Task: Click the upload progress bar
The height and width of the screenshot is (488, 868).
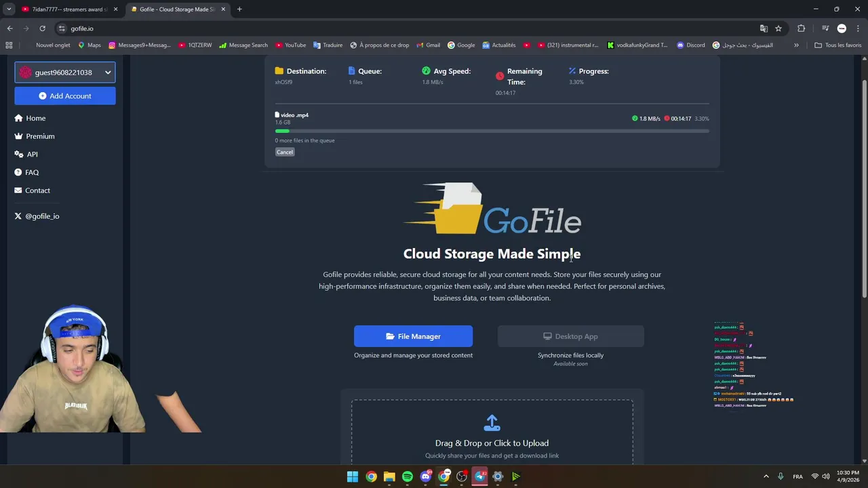Action: (x=492, y=131)
